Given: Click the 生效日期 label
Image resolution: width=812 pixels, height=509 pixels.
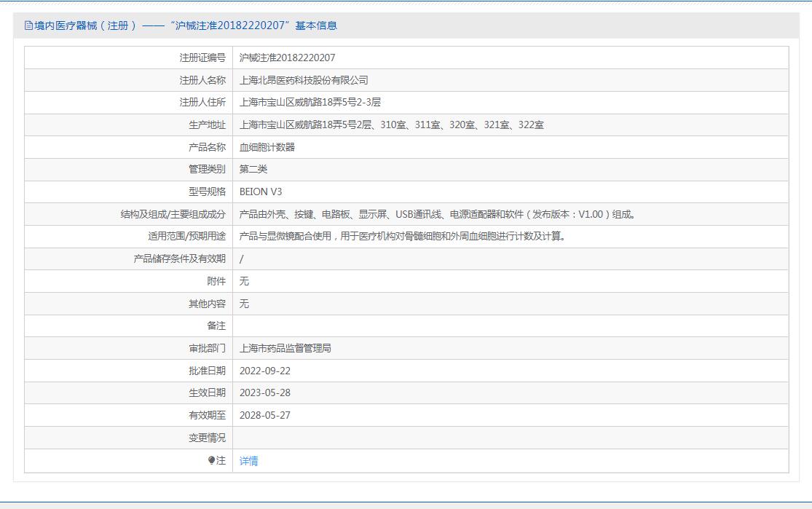Looking at the screenshot, I should pyautogui.click(x=207, y=392).
